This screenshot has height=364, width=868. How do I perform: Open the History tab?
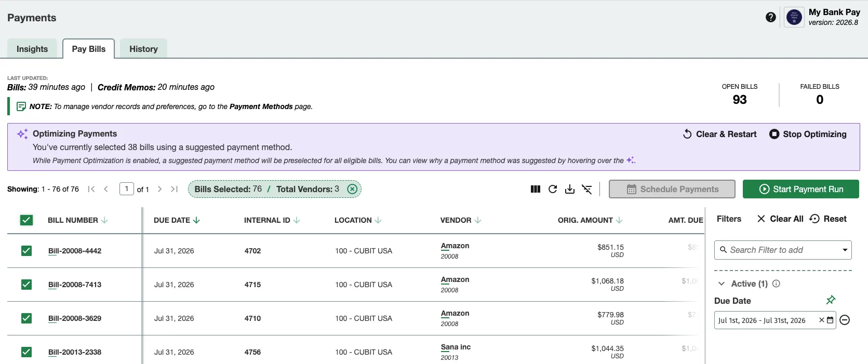coord(143,49)
